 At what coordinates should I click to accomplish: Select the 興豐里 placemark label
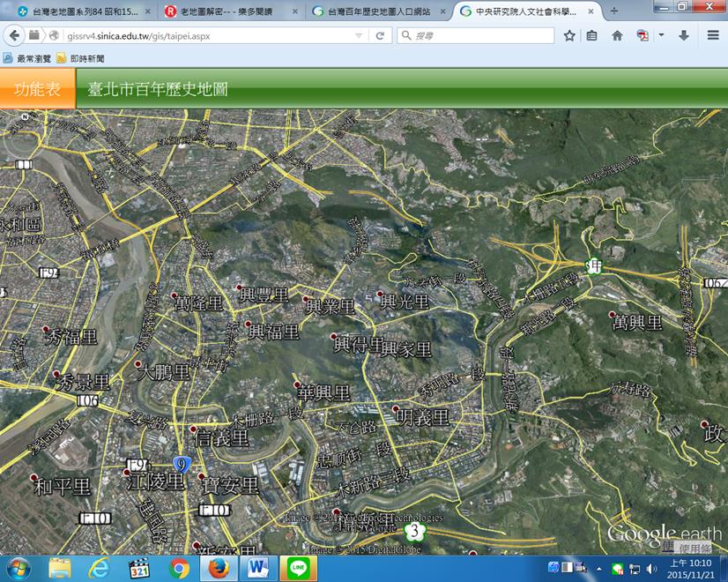[x=264, y=295]
